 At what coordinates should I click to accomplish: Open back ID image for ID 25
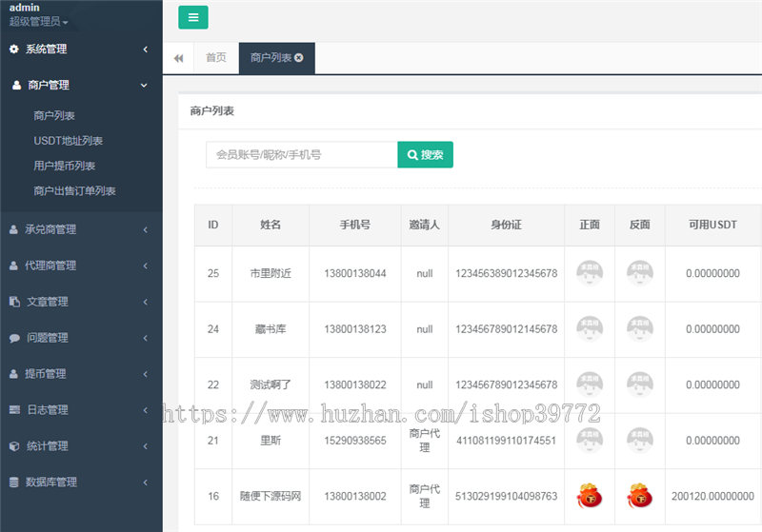tap(639, 273)
